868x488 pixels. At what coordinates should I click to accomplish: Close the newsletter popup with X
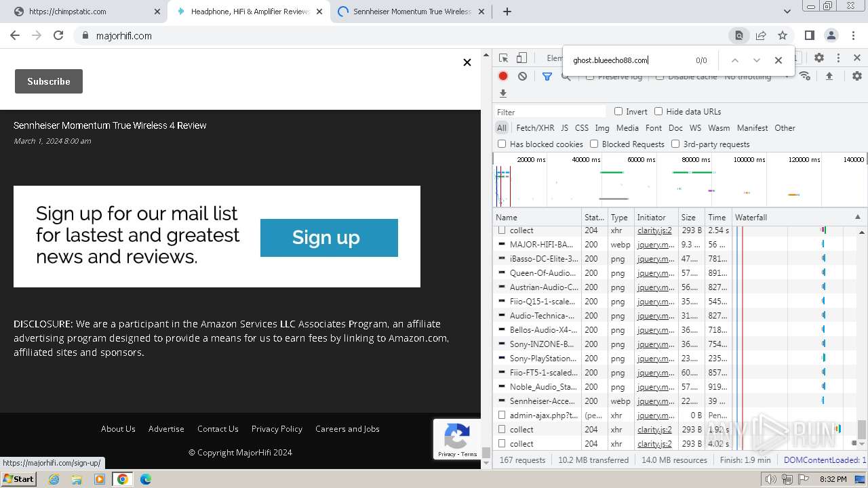click(467, 62)
